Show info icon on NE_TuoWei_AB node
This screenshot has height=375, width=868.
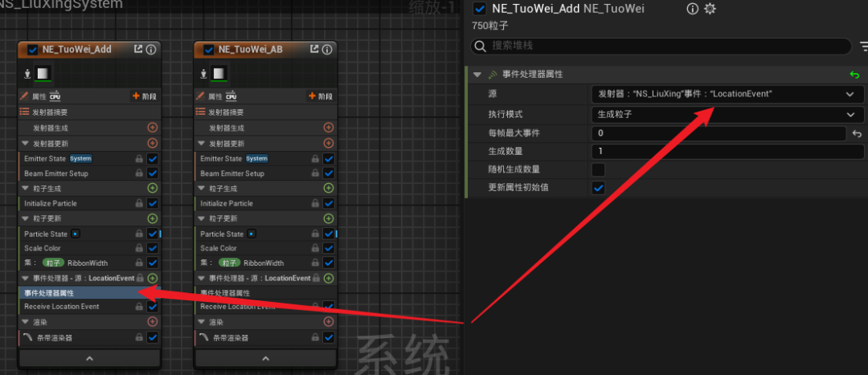[x=326, y=49]
